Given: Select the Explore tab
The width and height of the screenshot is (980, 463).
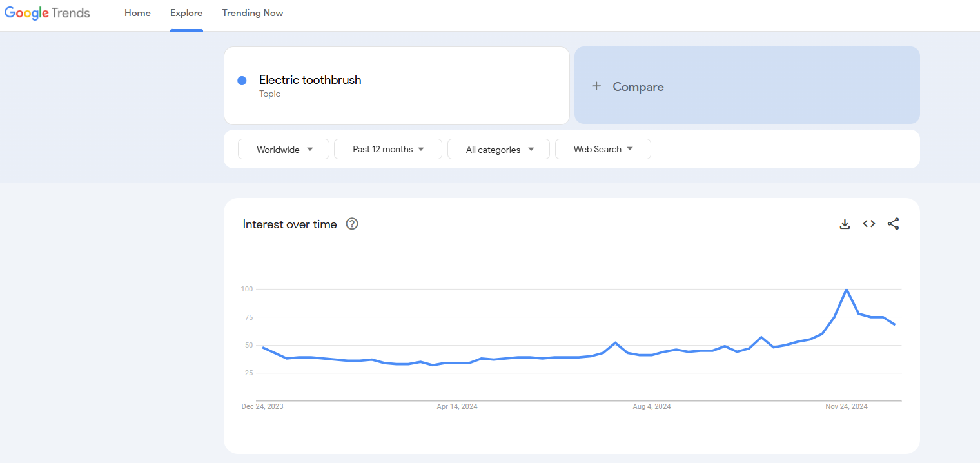Looking at the screenshot, I should 186,13.
